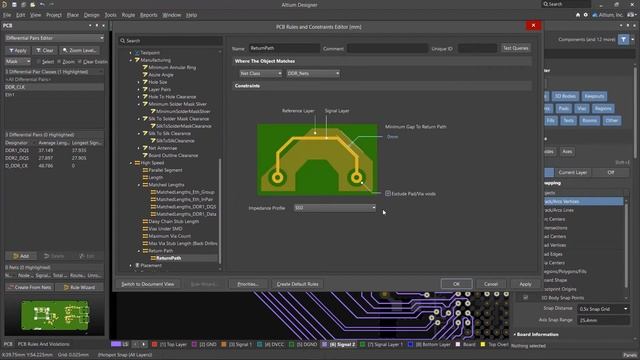Screen dimensions: 640x360
Task: Open the File menu
Action: (7, 15)
